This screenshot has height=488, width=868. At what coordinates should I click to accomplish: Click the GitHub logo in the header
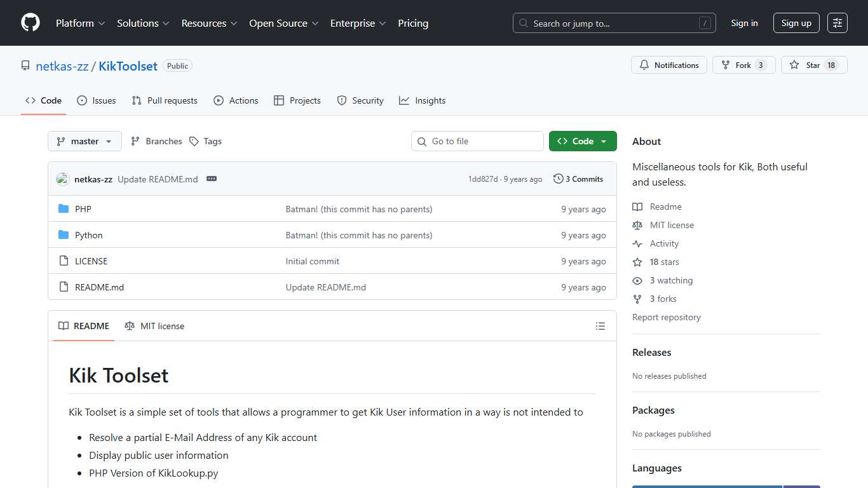coord(30,23)
